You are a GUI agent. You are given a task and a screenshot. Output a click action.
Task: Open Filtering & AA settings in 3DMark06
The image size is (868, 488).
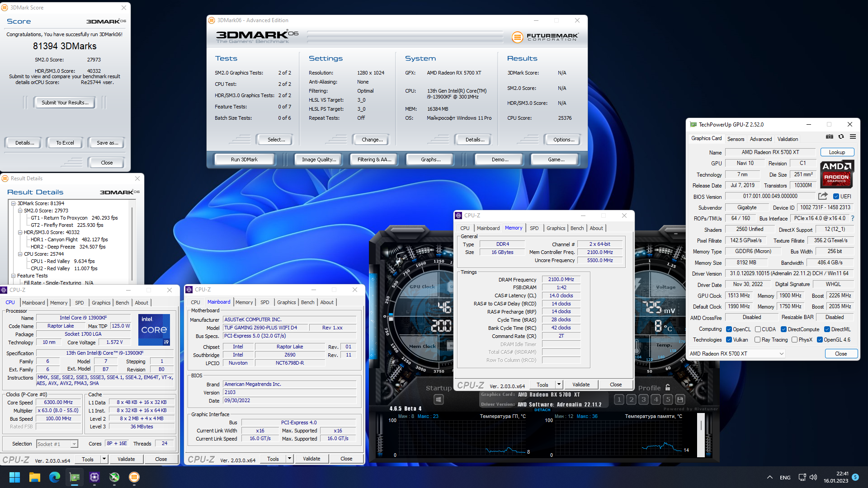tap(374, 160)
